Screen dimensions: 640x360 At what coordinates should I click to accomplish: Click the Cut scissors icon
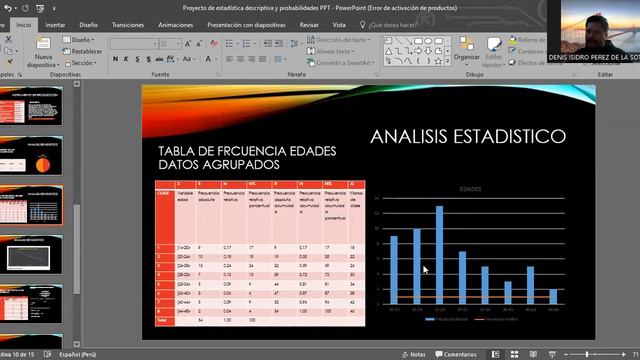pos(8,40)
